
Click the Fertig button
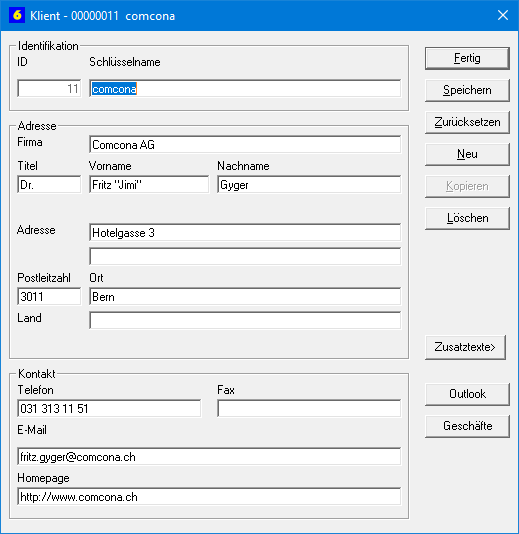click(x=467, y=58)
